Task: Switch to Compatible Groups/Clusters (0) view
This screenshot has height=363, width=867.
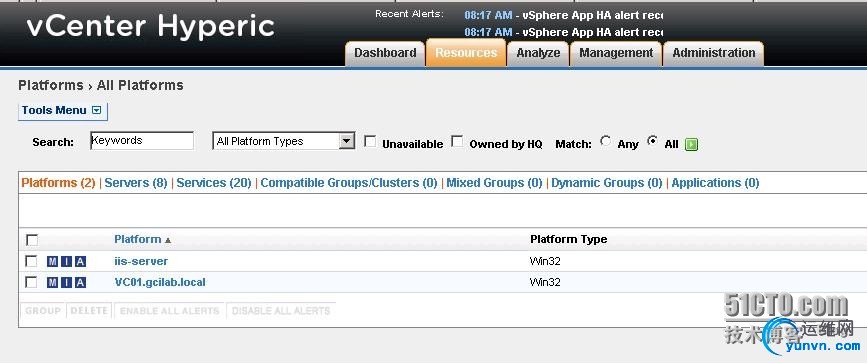Action: (x=349, y=183)
